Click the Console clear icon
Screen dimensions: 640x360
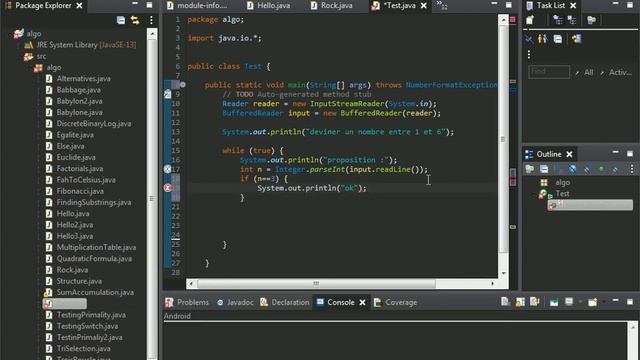coord(505,302)
